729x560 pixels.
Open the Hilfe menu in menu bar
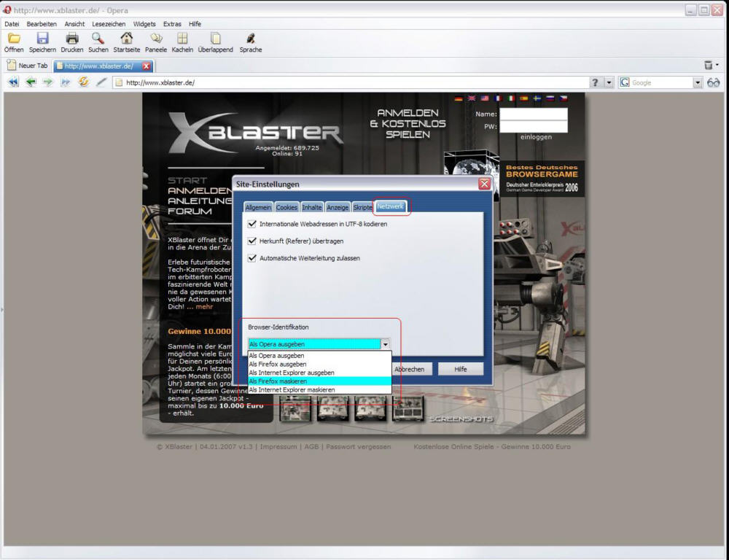coord(195,24)
